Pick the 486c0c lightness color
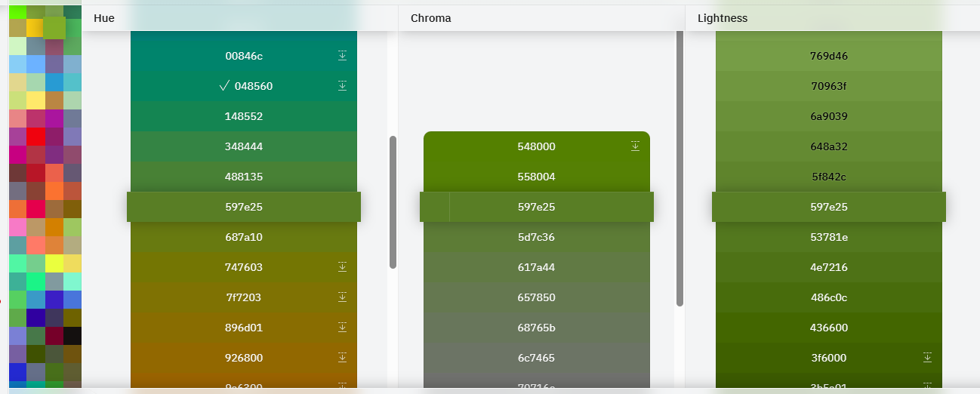Screen dimensions: 980x394 click(828, 297)
